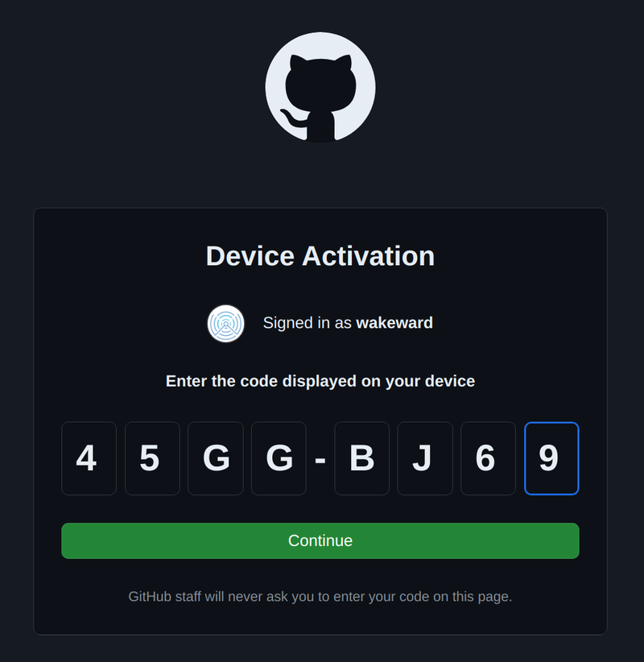Submit the code with Continue
Screen dimensions: 644x662
click(320, 541)
